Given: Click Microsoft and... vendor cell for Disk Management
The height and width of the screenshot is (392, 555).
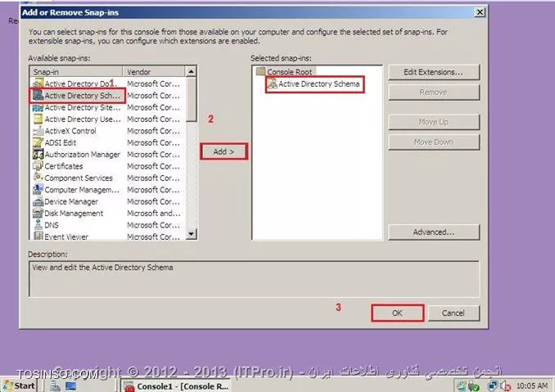Looking at the screenshot, I should pos(154,214).
